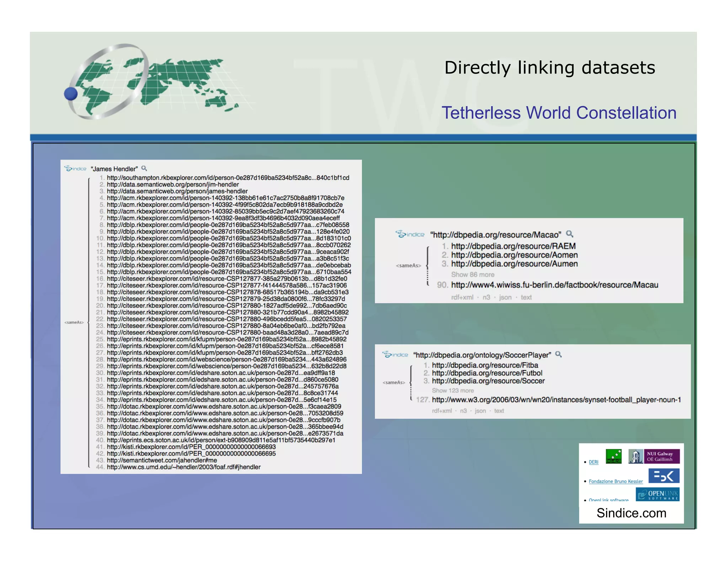
Task: Click Sindice logo in Macao panel
Action: tap(410, 234)
